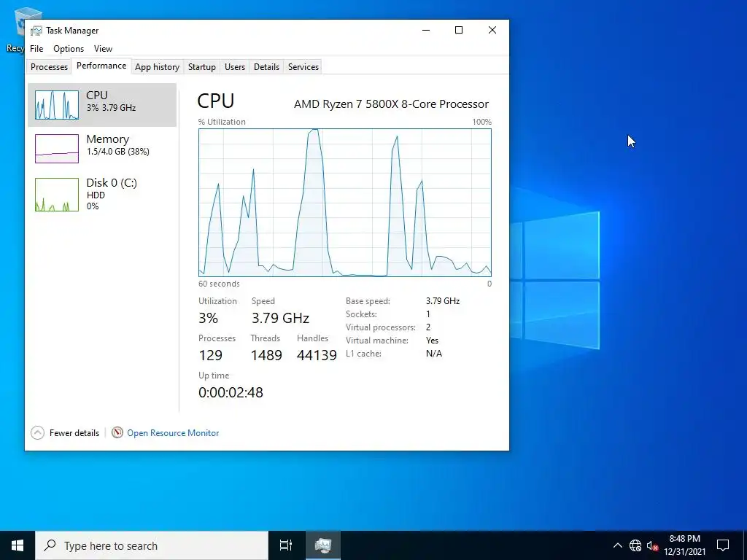This screenshot has width=747, height=560.
Task: Open the File menu
Action: coord(36,49)
